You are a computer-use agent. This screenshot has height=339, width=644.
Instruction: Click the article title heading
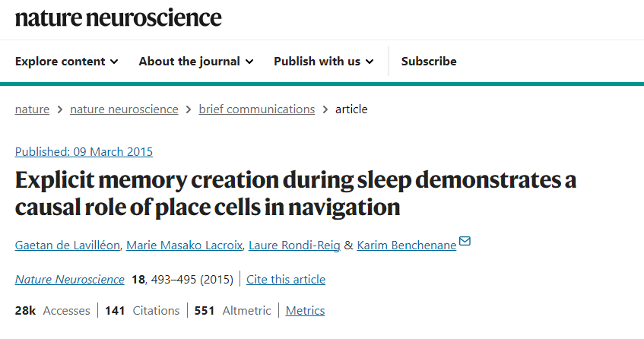(x=296, y=194)
